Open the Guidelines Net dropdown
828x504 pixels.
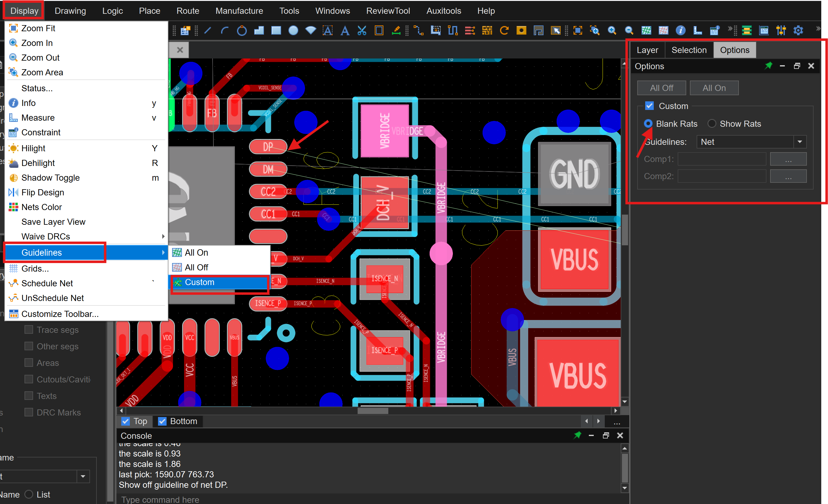click(x=800, y=142)
